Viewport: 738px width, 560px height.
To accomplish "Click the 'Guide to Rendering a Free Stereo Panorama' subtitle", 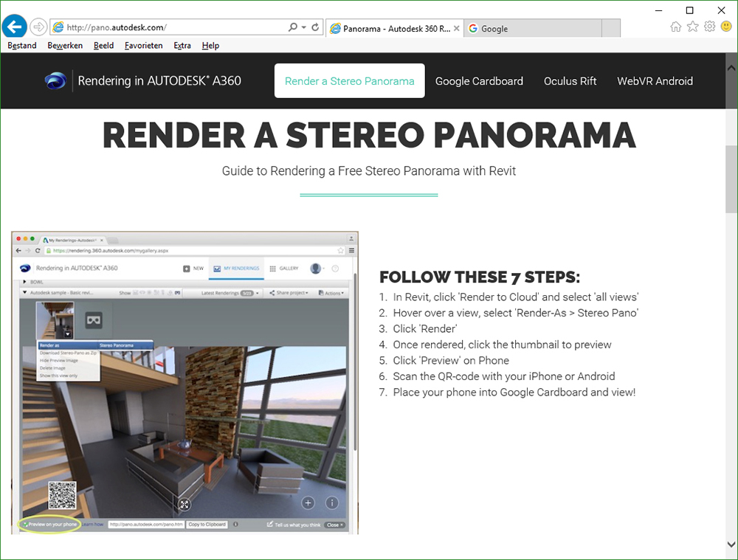I will (369, 171).
